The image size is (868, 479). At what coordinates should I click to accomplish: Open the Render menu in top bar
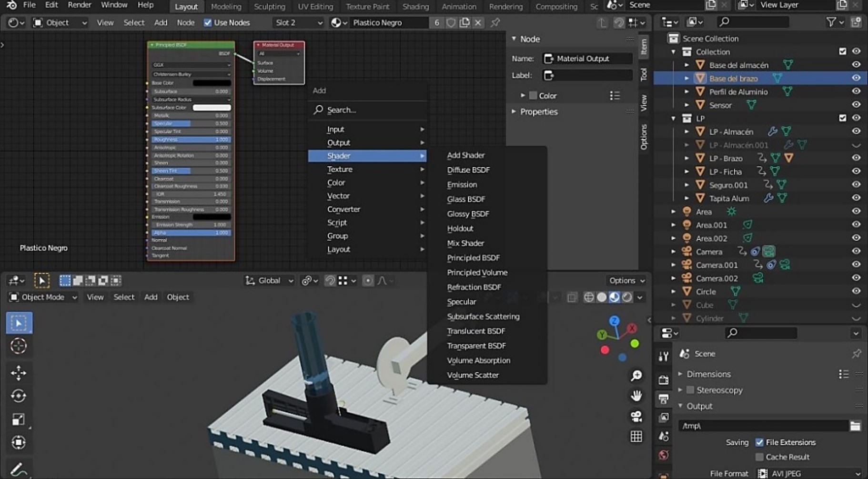(79, 5)
